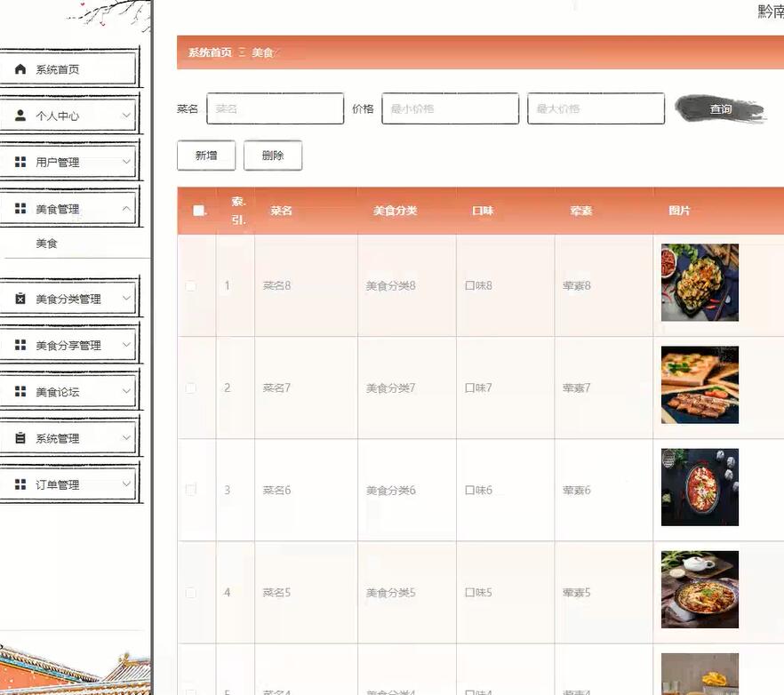
Task: Open the food image for 菜名7
Action: coord(700,385)
